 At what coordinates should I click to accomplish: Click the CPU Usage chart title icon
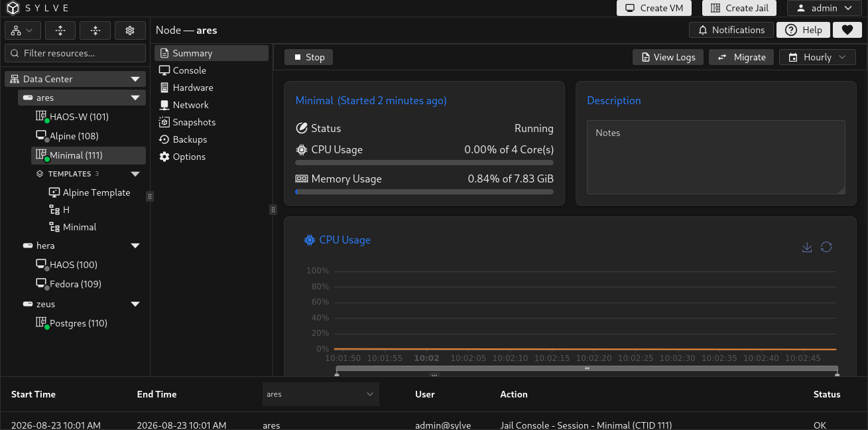(x=309, y=240)
